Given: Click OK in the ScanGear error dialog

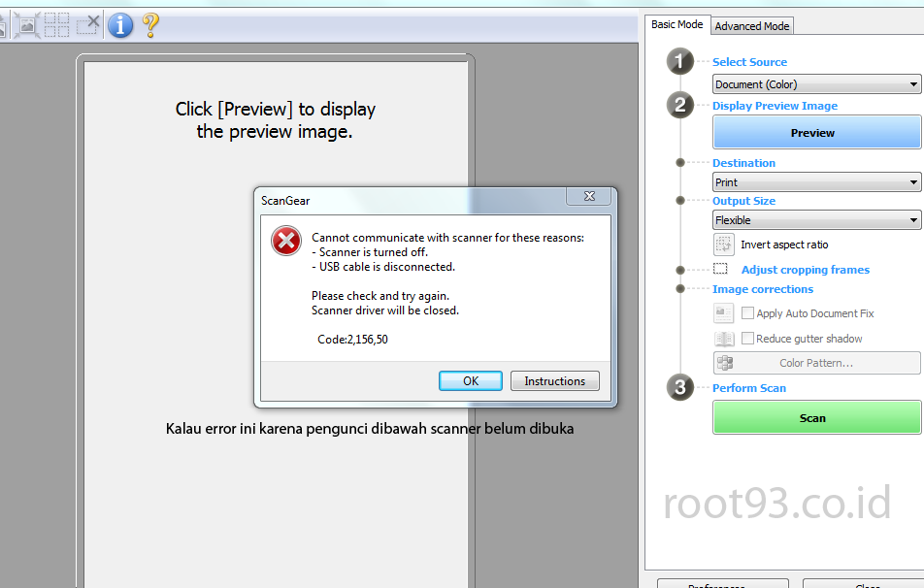Looking at the screenshot, I should click(471, 381).
